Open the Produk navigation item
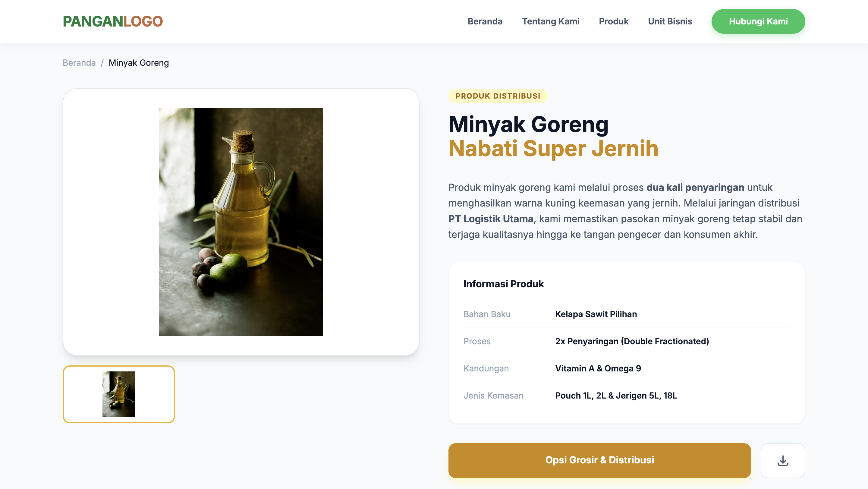Viewport: 868px width, 489px height. click(613, 21)
